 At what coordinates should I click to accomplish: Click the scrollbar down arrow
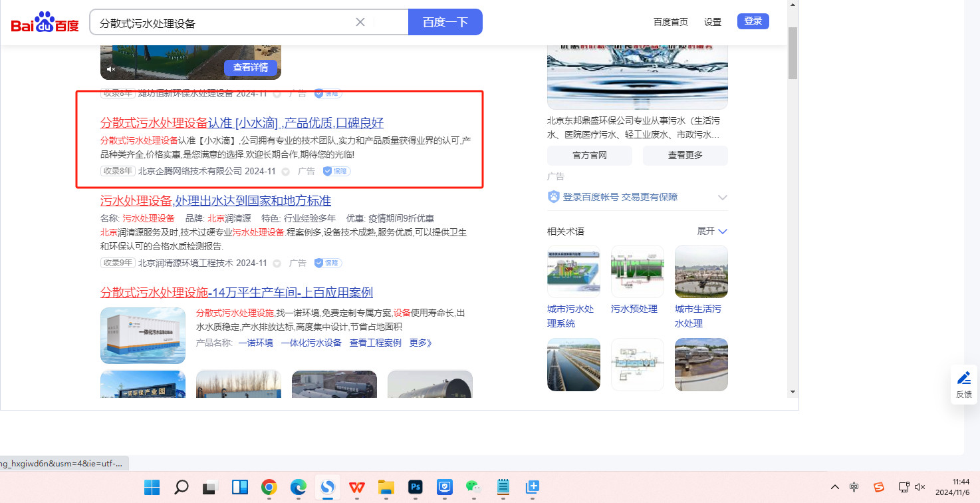pos(793,392)
